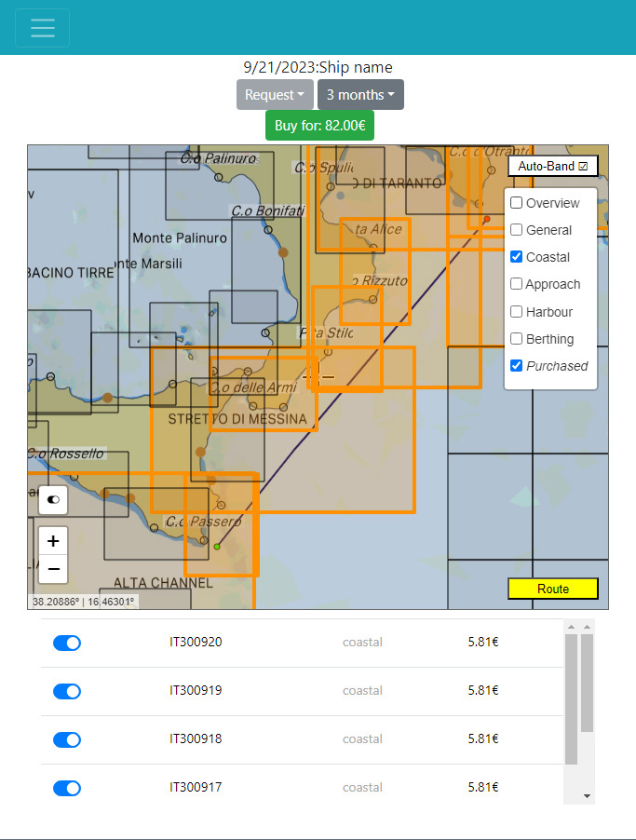Click the 5.81€ price for IT300920

[482, 642]
